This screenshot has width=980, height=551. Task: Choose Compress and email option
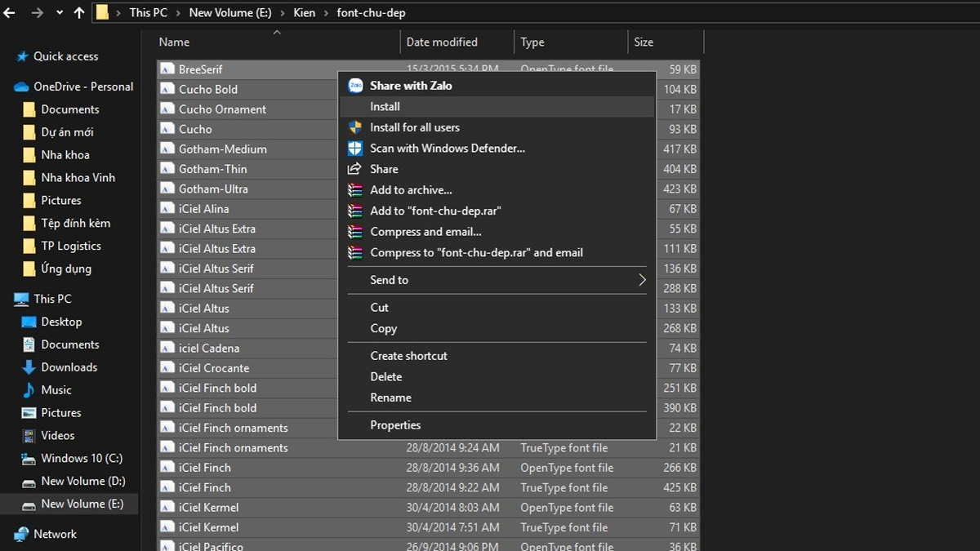pos(425,232)
